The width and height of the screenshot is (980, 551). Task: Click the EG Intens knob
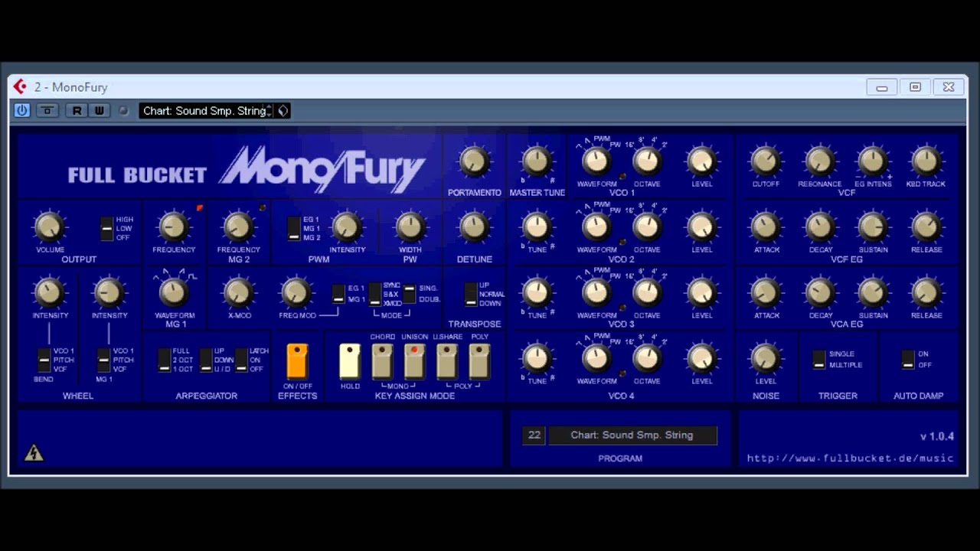(872, 161)
